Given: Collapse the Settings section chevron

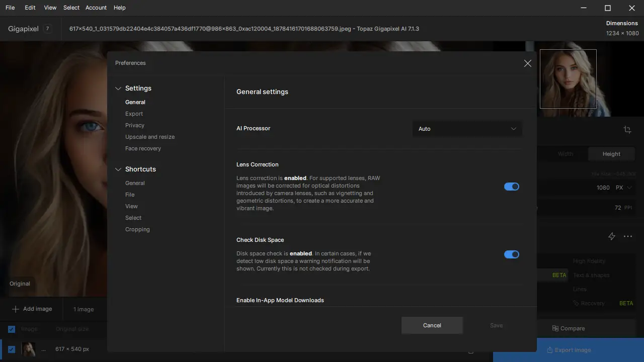Looking at the screenshot, I should coord(118,88).
